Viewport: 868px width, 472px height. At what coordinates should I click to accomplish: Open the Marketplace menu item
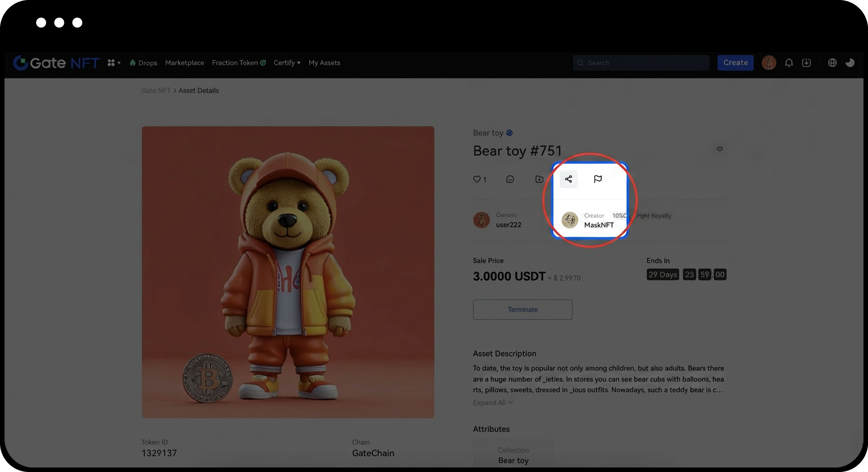pos(184,63)
